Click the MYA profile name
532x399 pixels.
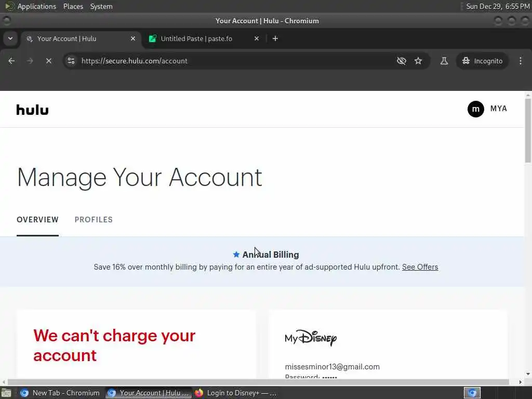[x=498, y=109]
